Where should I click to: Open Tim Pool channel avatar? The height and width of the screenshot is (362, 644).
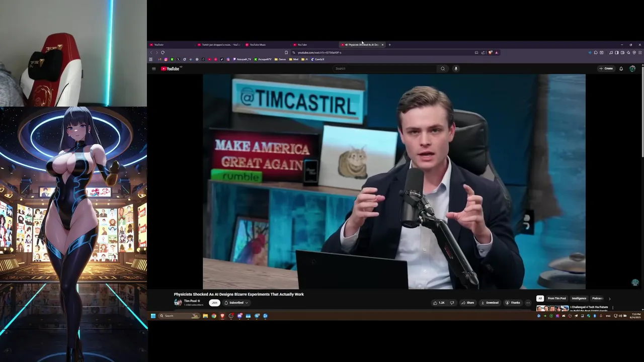(x=178, y=303)
